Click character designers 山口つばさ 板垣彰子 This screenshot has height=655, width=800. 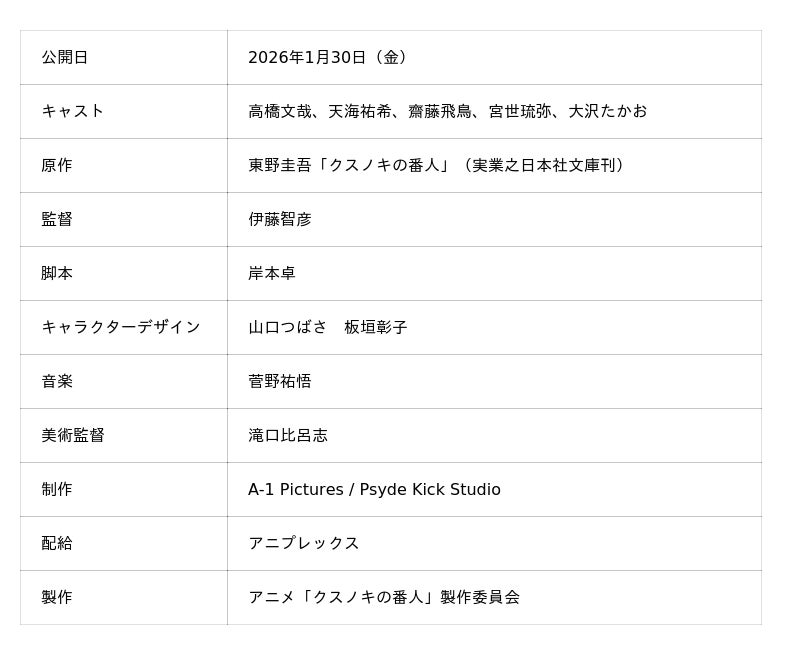(327, 327)
